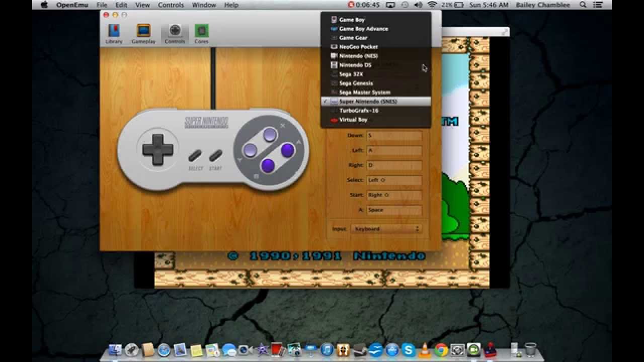Viewport: 644px width, 362px height.
Task: Open the Window menu
Action: tap(204, 5)
